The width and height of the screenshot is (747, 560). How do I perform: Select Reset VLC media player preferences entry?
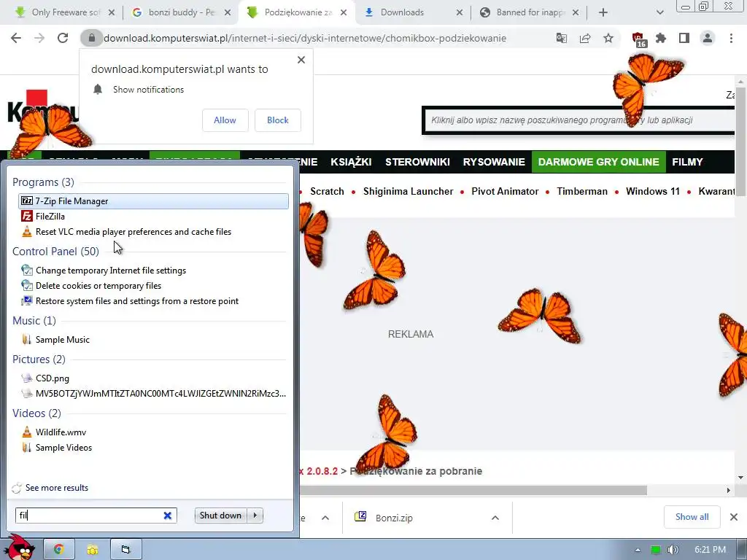coord(153,231)
